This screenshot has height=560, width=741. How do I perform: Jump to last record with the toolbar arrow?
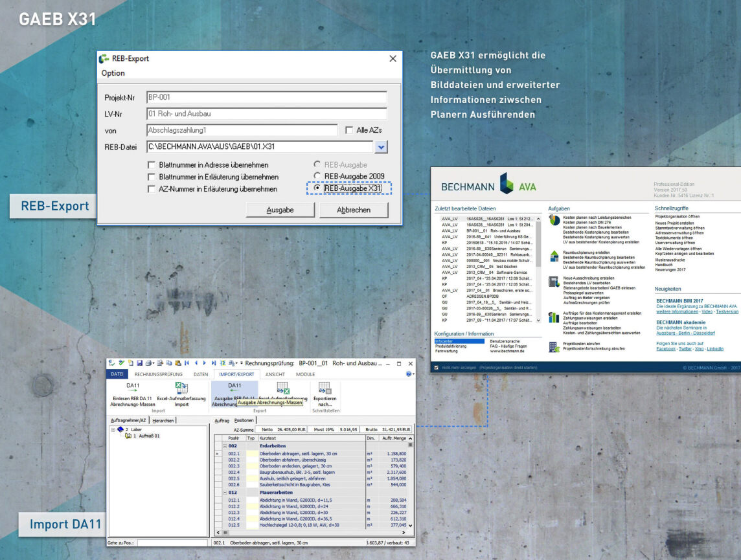pos(214,363)
